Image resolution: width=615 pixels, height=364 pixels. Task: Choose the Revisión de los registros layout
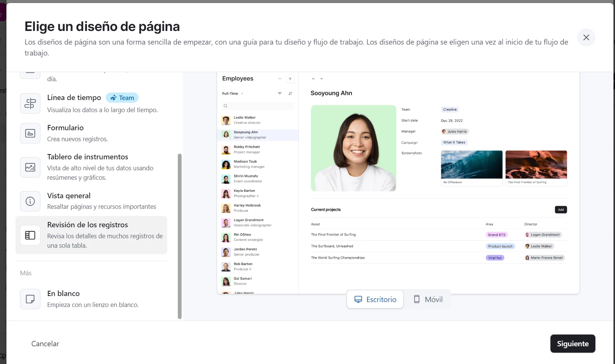tap(91, 235)
